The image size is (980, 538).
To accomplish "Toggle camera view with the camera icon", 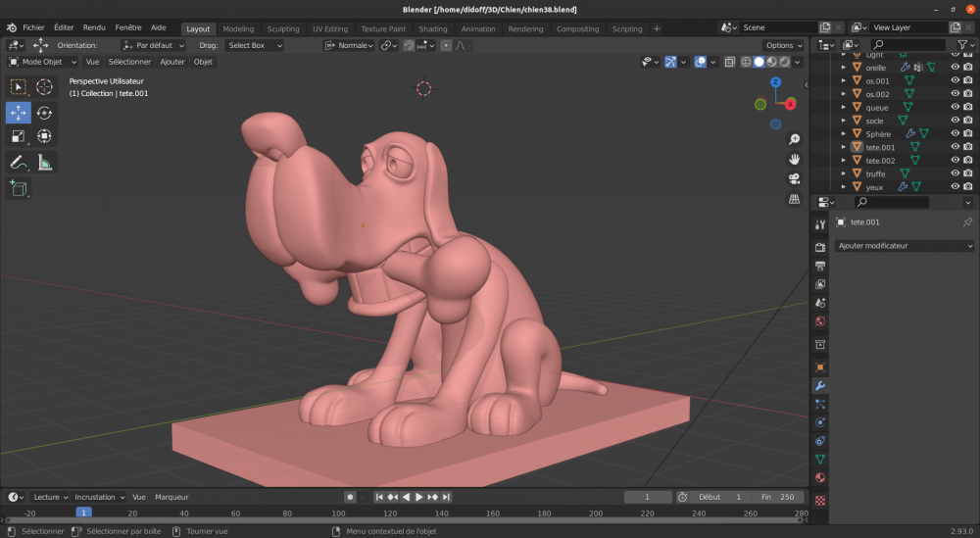I will [x=794, y=179].
